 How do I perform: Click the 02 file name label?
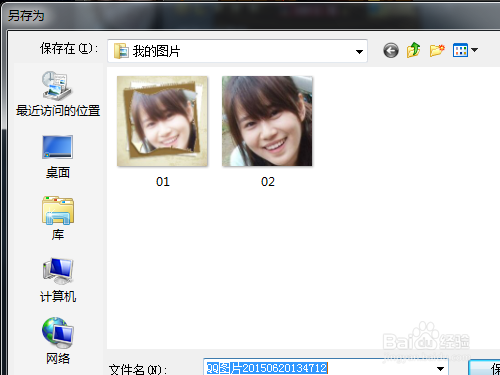[268, 182]
